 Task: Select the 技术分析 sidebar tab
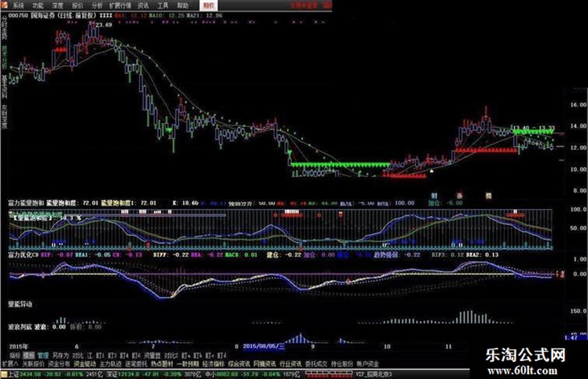tap(4, 57)
